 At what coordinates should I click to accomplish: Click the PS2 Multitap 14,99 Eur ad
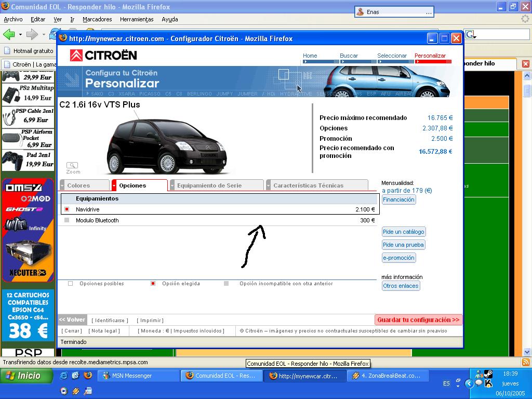pyautogui.click(x=28, y=94)
